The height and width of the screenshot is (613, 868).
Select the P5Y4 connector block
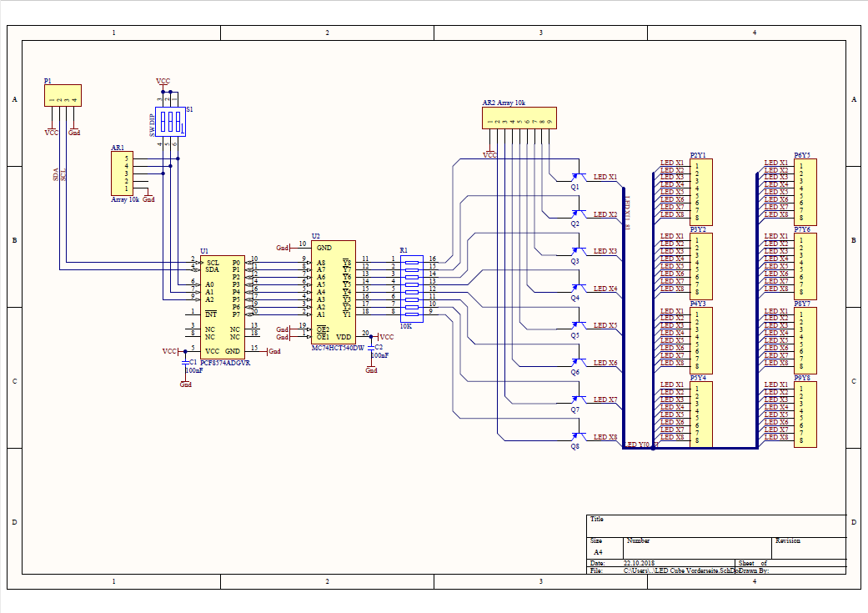click(701, 415)
